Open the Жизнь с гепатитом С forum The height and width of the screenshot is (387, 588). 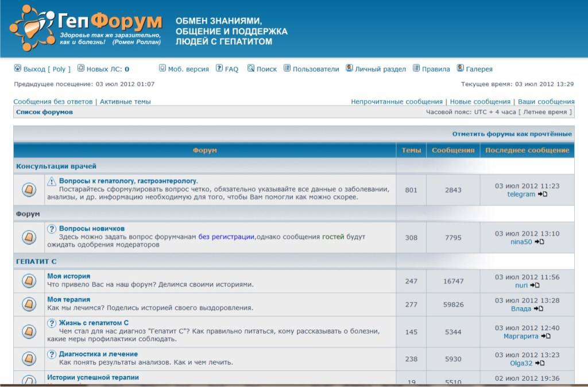click(94, 323)
